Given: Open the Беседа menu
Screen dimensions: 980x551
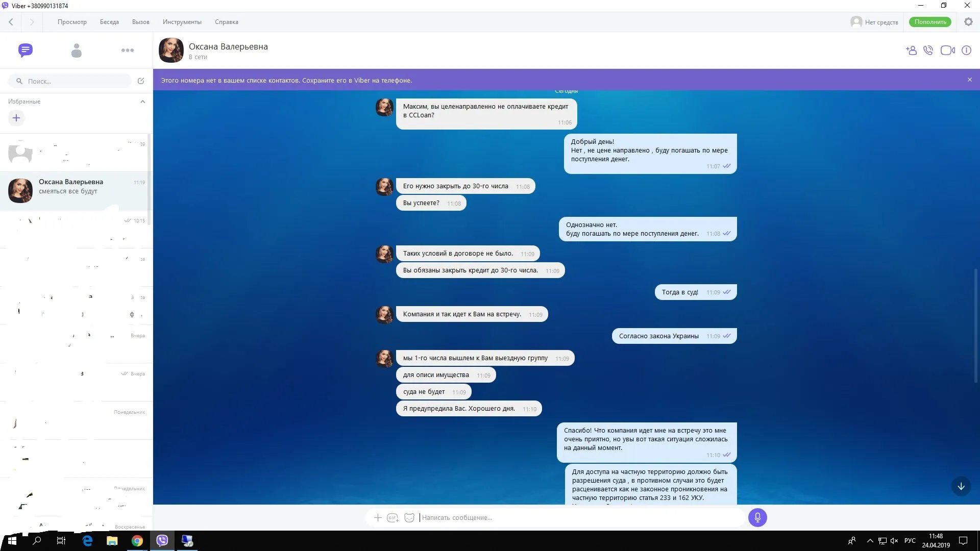Looking at the screenshot, I should (109, 22).
